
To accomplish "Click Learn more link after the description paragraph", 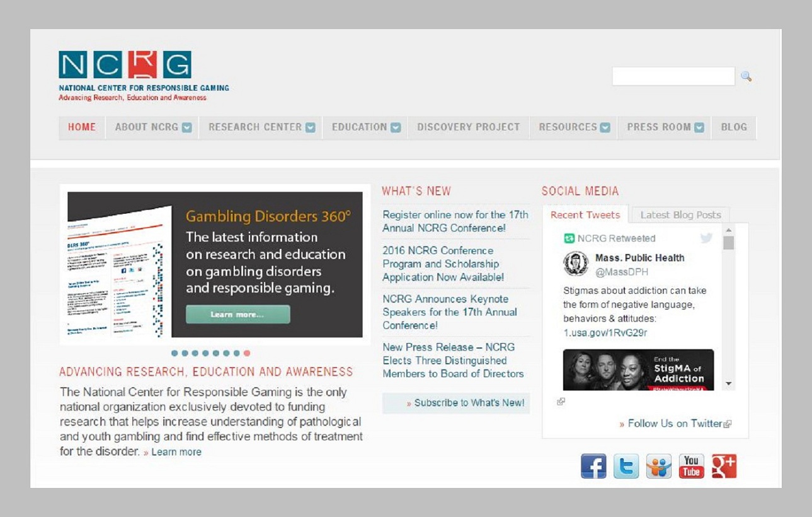I will tap(176, 452).
